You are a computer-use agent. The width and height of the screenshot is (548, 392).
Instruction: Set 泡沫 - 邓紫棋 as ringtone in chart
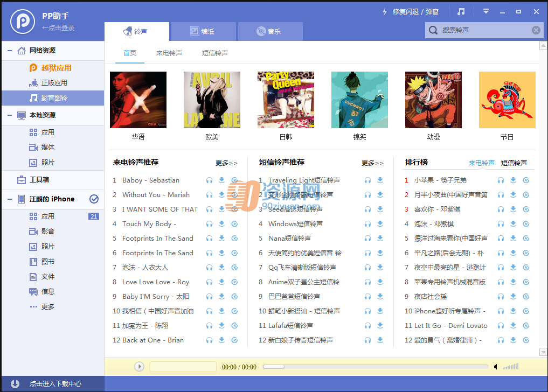[526, 223]
